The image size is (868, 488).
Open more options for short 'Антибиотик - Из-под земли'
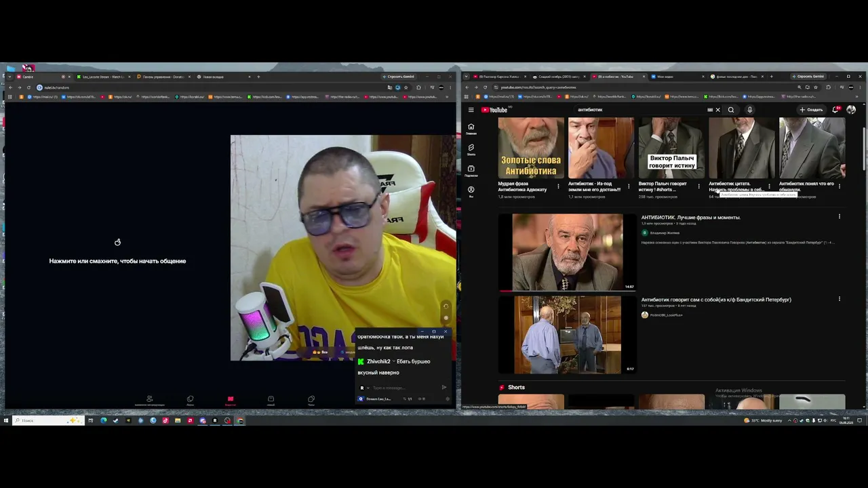click(629, 186)
